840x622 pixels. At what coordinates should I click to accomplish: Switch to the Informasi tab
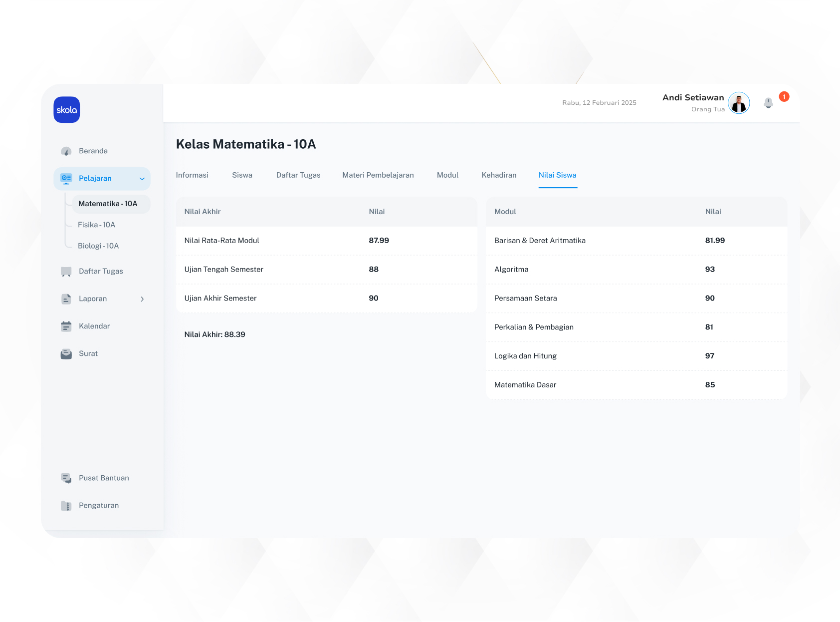(x=192, y=175)
